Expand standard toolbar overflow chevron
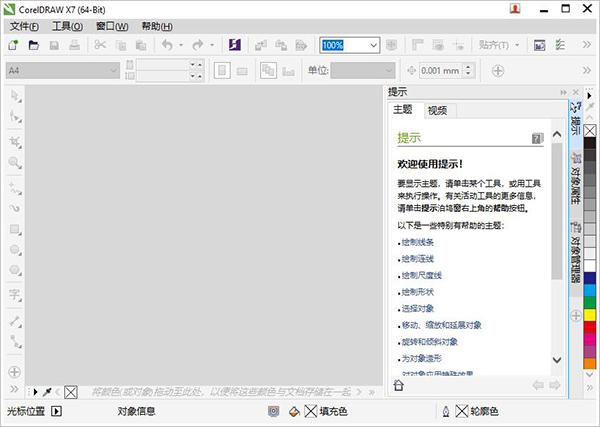This screenshot has width=600, height=427. pyautogui.click(x=587, y=45)
